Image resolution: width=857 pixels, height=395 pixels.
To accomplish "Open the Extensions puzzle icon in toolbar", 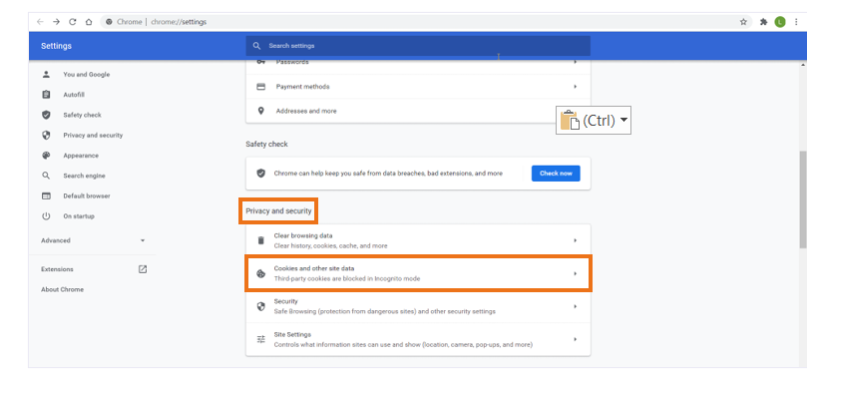I will (x=764, y=22).
